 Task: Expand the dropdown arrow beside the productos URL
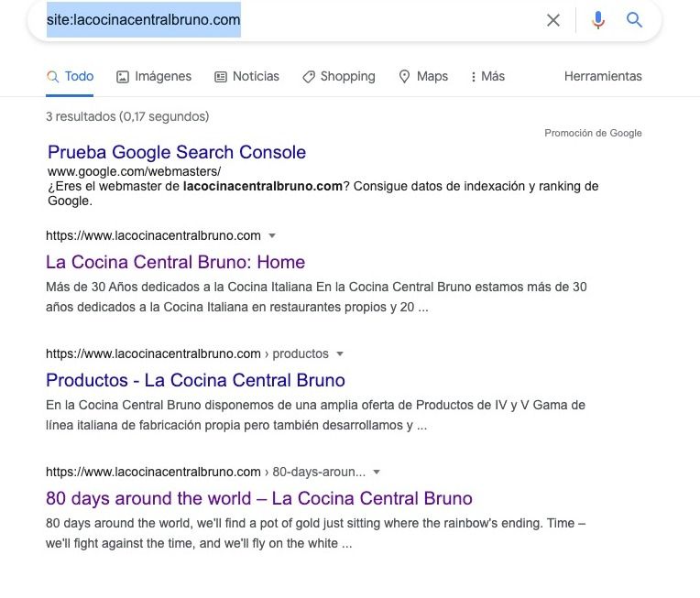pos(340,353)
